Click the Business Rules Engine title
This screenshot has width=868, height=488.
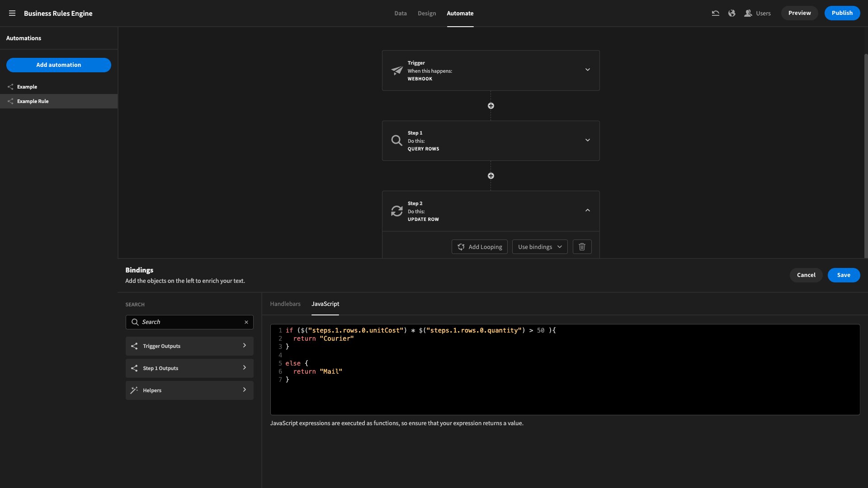[58, 13]
